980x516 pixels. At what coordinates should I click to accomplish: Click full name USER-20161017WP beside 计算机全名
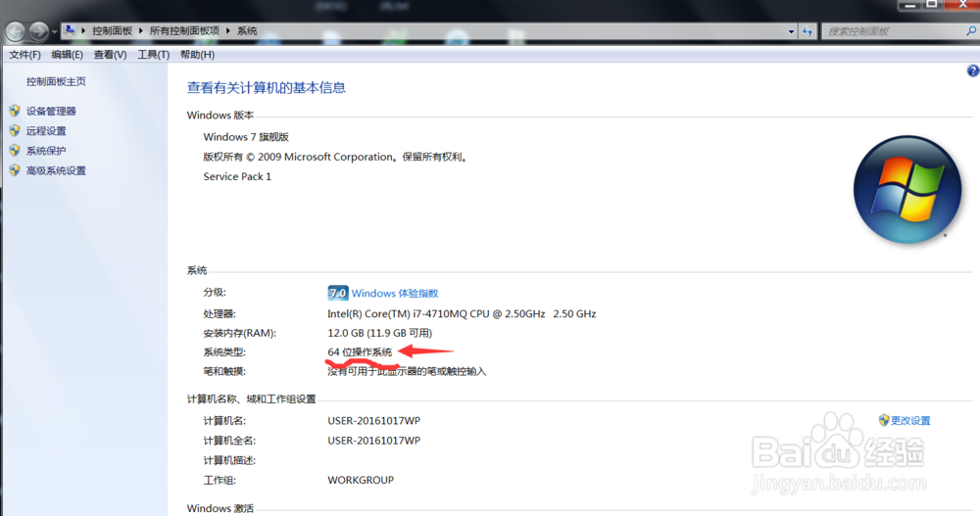(373, 441)
